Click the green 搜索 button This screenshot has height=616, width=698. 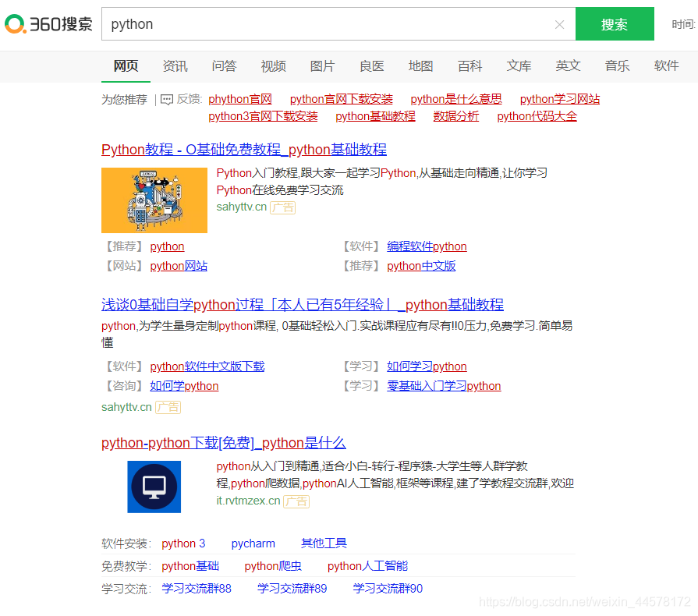tap(615, 24)
